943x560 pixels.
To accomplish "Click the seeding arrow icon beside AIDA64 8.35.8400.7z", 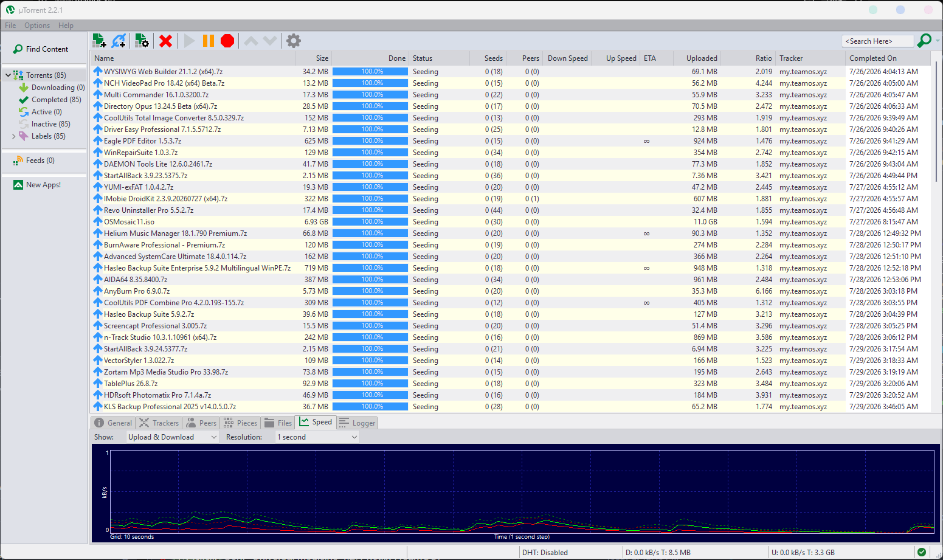I will point(97,280).
